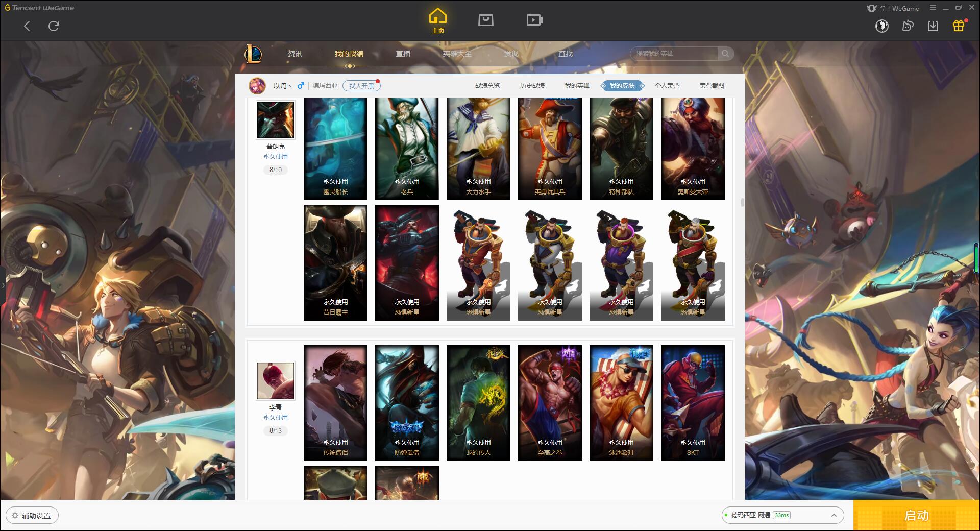Click the 找人开黑 button
This screenshot has width=980, height=531.
(x=361, y=86)
